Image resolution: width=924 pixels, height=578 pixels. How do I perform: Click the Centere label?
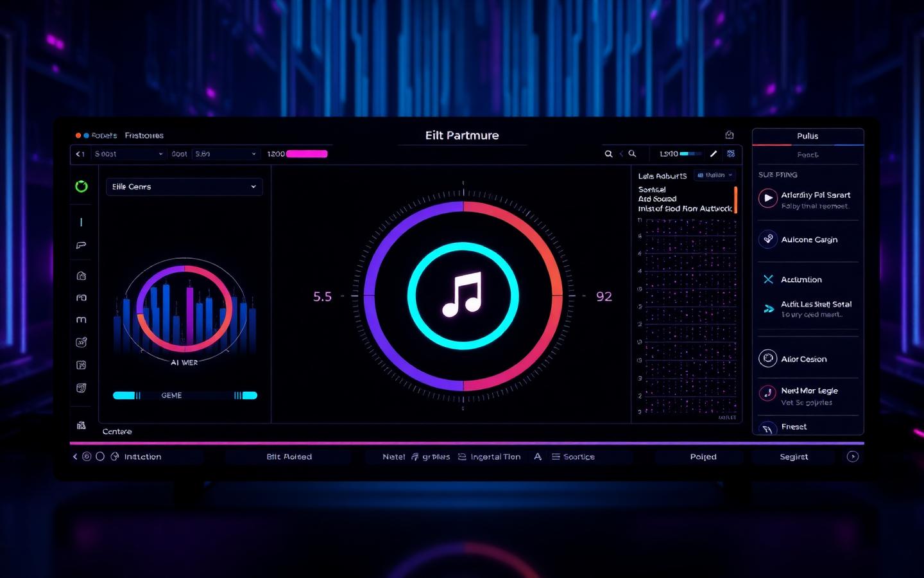coord(117,432)
